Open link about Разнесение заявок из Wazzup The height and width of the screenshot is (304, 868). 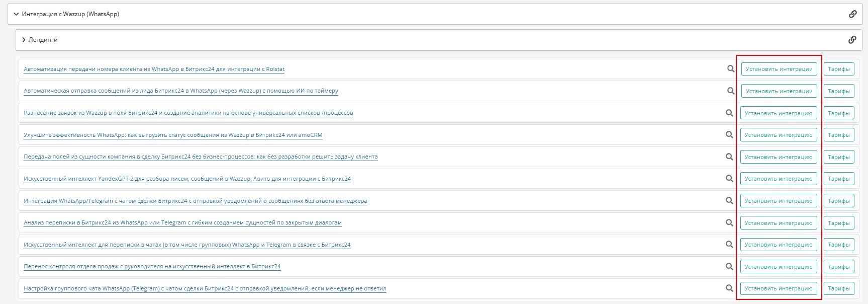pos(188,113)
